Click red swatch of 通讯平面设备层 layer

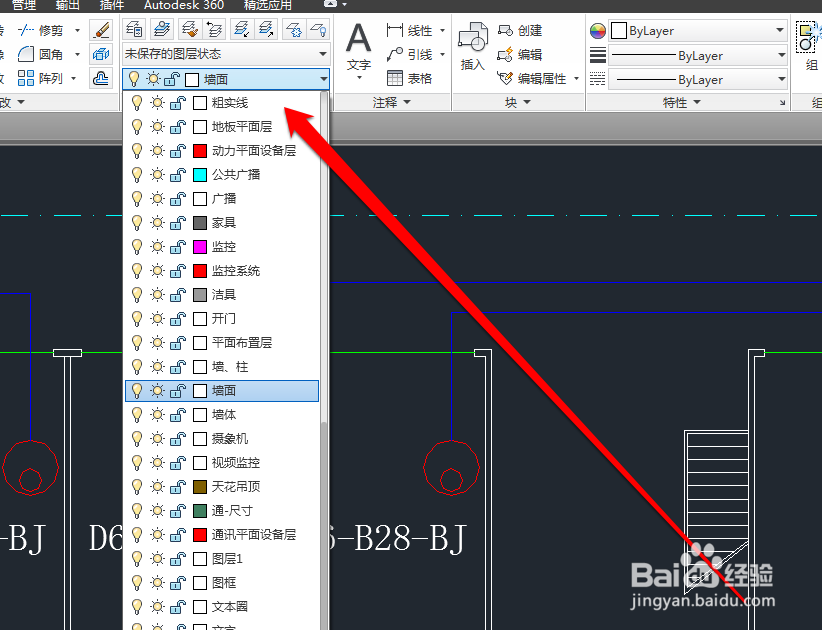tap(200, 535)
